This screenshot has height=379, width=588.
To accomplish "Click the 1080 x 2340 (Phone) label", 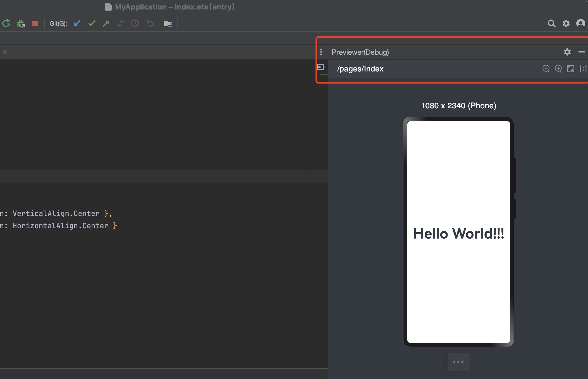I will [458, 105].
